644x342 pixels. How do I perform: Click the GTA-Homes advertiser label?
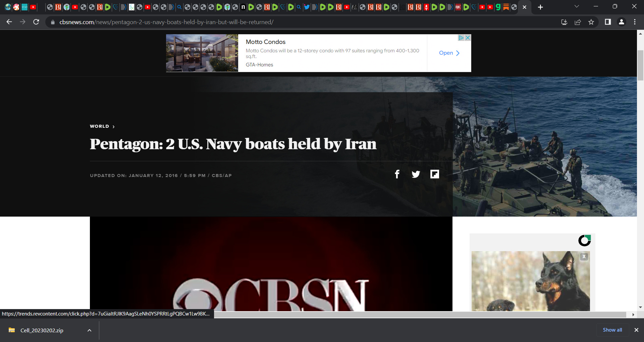tap(259, 65)
